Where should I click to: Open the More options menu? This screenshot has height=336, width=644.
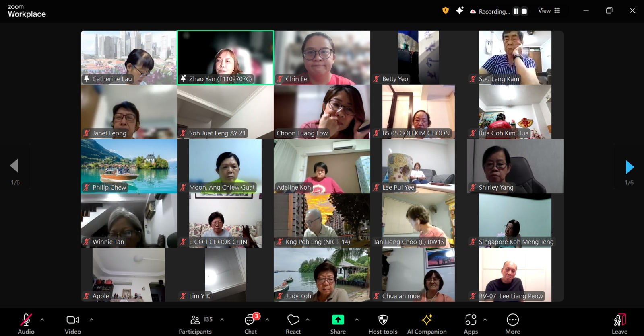[512, 324]
